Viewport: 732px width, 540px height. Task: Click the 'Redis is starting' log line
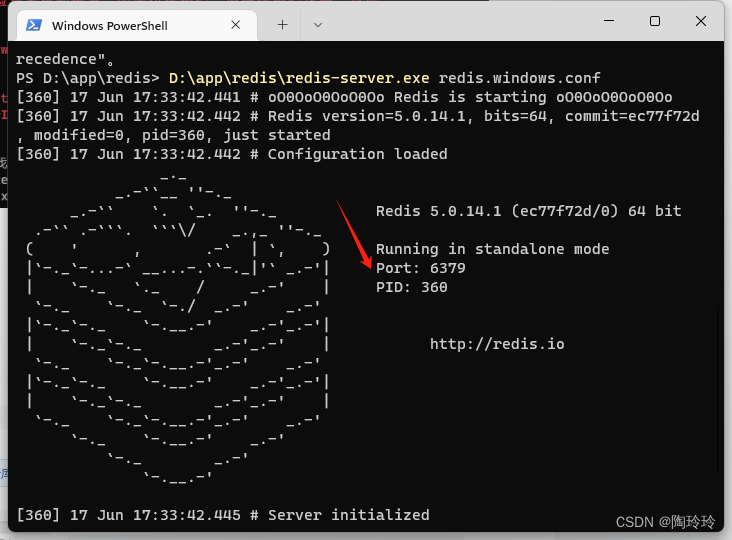(x=344, y=97)
